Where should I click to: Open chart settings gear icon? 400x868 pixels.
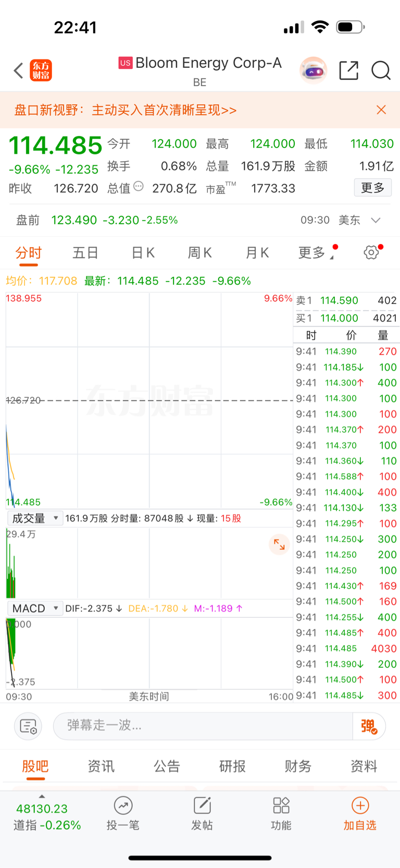(x=371, y=253)
